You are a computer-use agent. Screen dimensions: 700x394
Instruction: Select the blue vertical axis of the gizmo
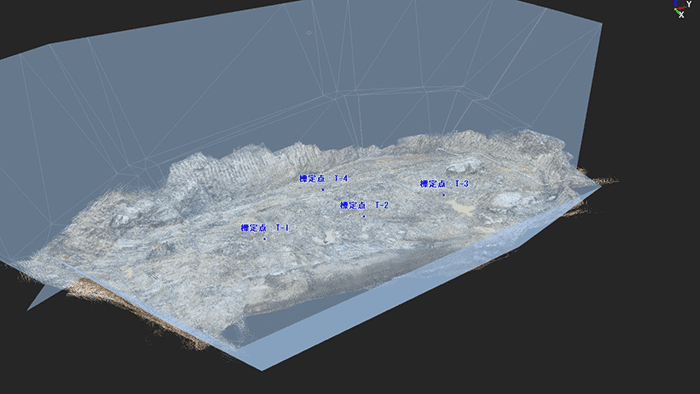tap(676, 4)
